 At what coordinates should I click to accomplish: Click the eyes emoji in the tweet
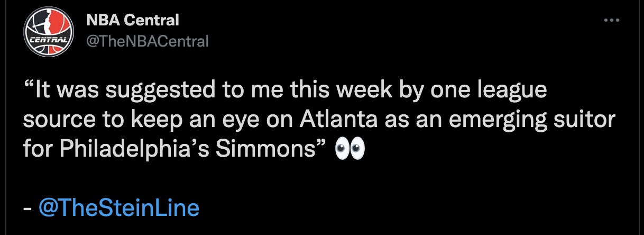350,150
